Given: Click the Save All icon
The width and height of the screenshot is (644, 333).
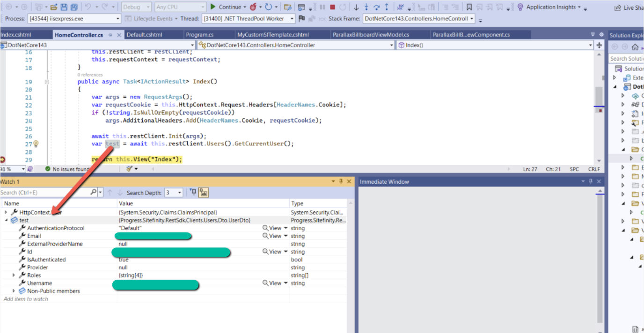Looking at the screenshot, I should click(74, 7).
